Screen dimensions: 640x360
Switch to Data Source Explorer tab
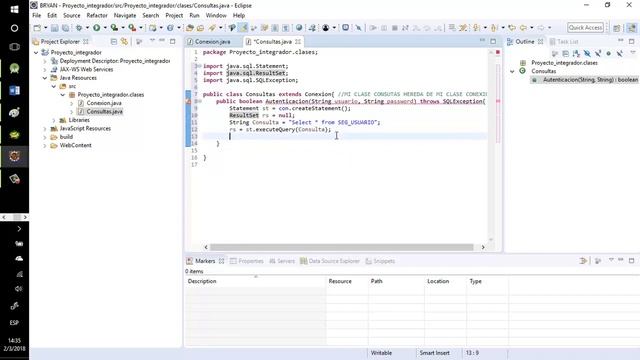[x=330, y=261]
